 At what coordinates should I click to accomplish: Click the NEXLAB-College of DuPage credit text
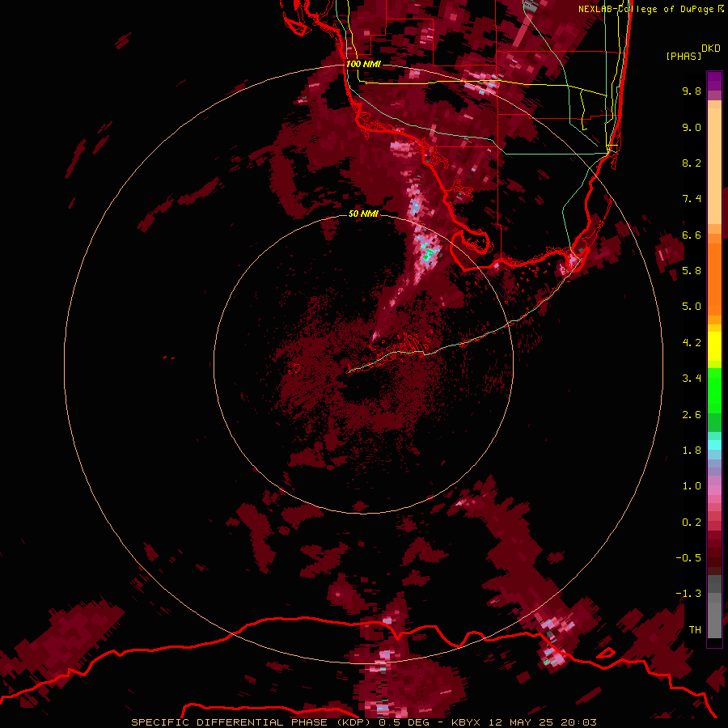coord(645,9)
